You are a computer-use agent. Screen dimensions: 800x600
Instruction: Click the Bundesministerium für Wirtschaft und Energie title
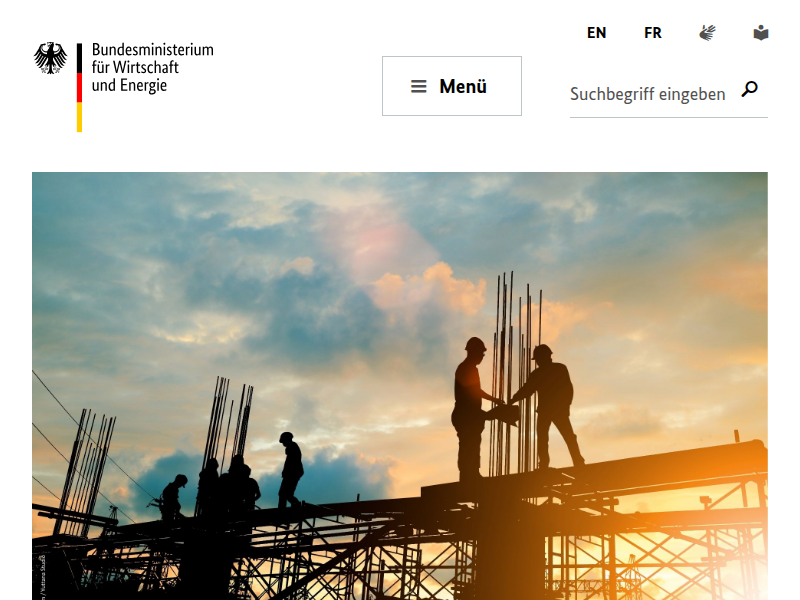coord(153,67)
